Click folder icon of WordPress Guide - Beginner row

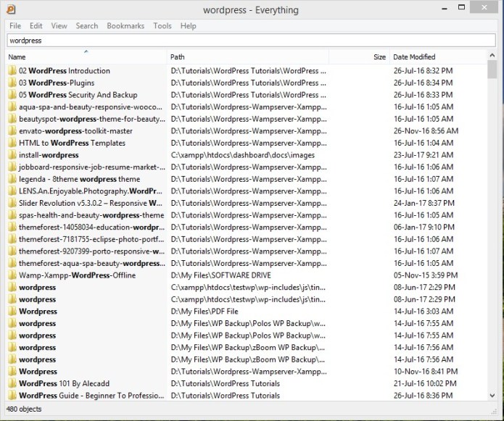tap(12, 396)
